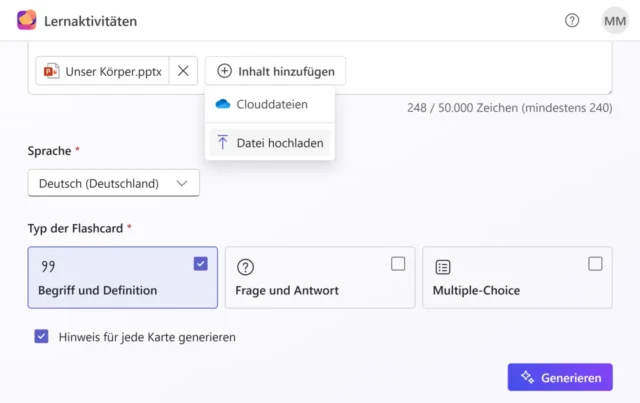Click the 248 / 50.000 Zeichen counter text

(x=509, y=108)
